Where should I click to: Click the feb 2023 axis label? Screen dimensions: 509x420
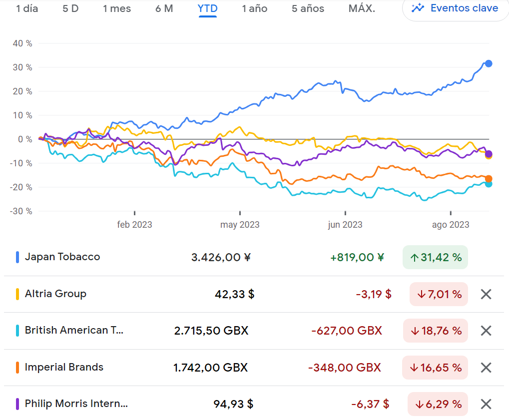pyautogui.click(x=135, y=225)
